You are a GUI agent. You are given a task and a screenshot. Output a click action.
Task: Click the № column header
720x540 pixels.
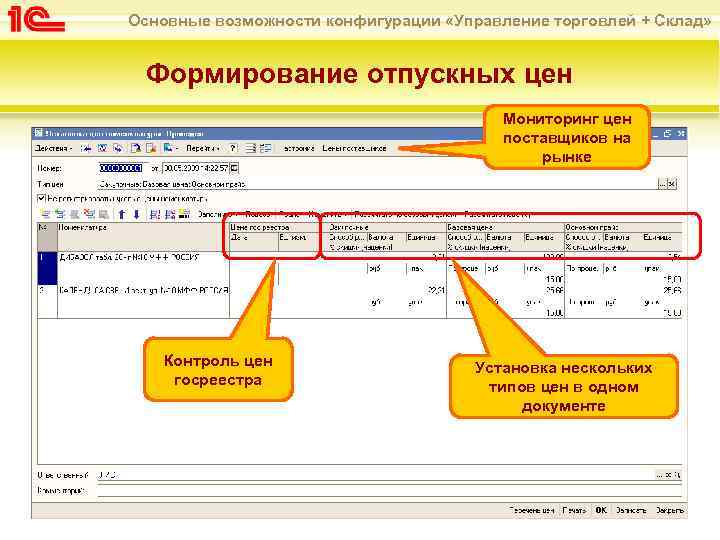pos(47,237)
